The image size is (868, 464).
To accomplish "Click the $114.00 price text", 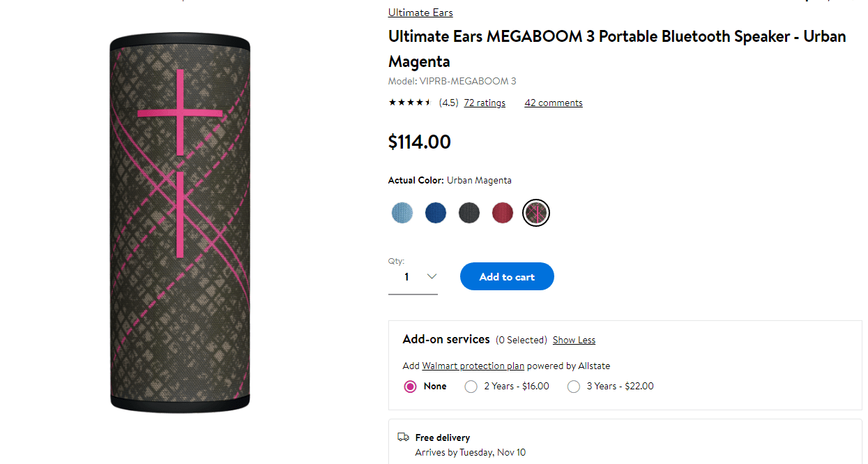I will click(x=420, y=142).
